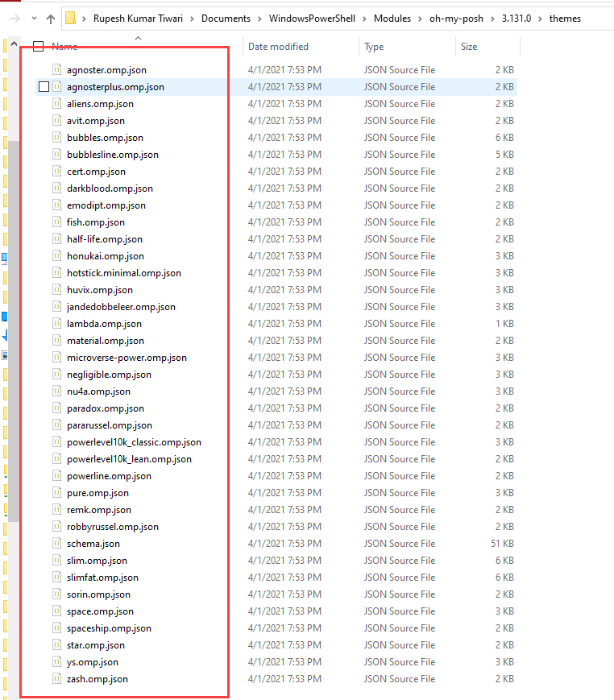Sort files by the Date modified column
This screenshot has height=700, width=614.
[x=278, y=47]
